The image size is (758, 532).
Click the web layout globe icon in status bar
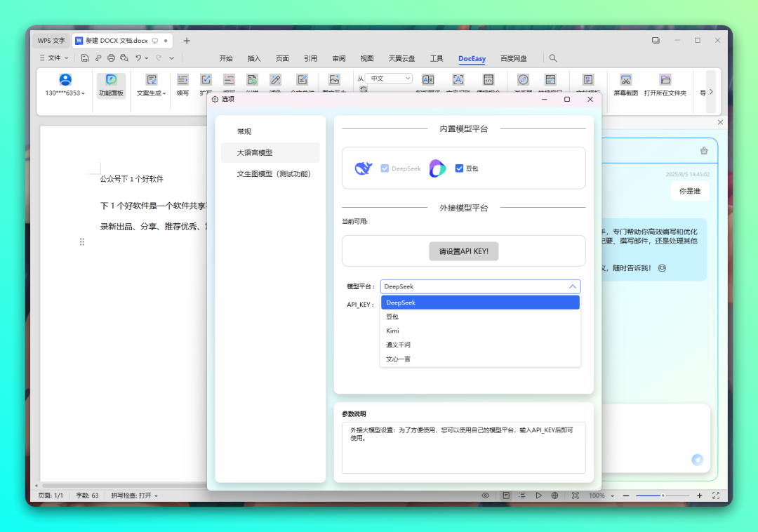pyautogui.click(x=554, y=496)
